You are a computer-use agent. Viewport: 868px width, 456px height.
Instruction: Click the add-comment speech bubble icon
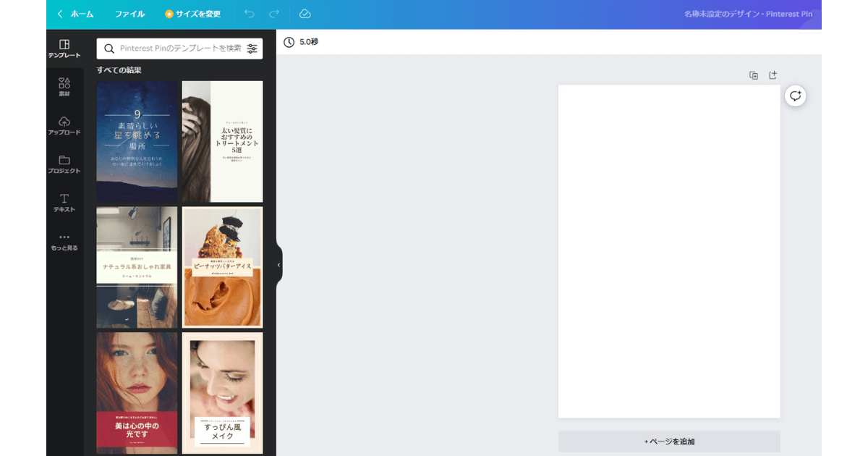(795, 96)
